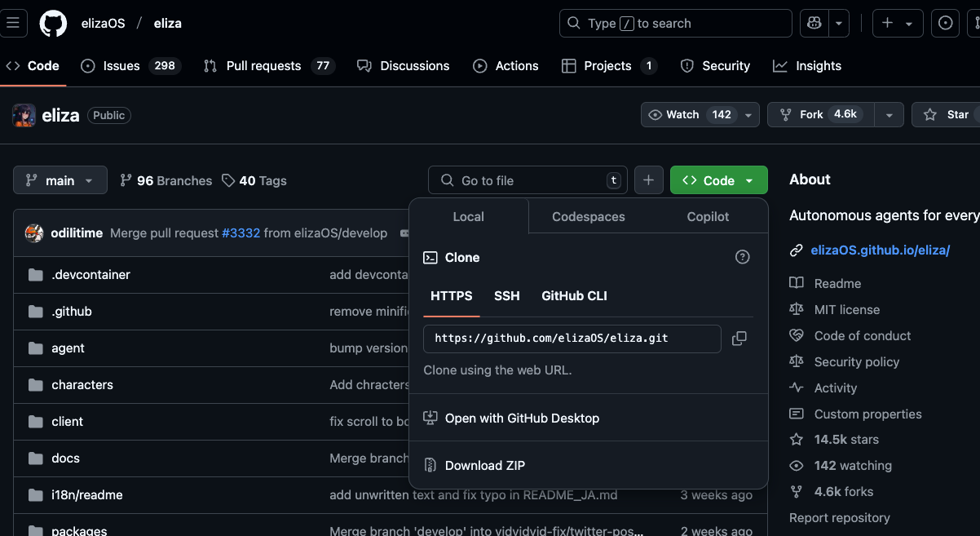Screen dimensions: 980x536
Task: Click inside the Go to file search field
Action: coord(528,179)
